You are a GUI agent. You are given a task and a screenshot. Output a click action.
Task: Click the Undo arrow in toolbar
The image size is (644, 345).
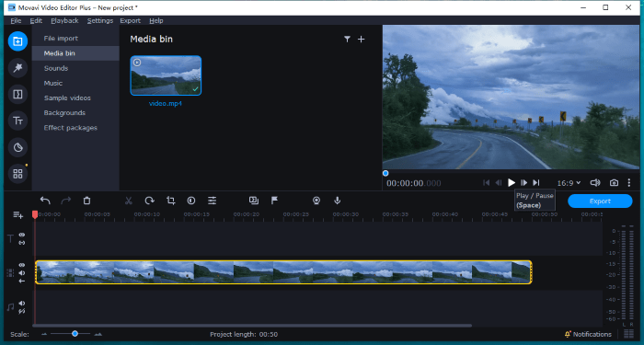coord(45,201)
